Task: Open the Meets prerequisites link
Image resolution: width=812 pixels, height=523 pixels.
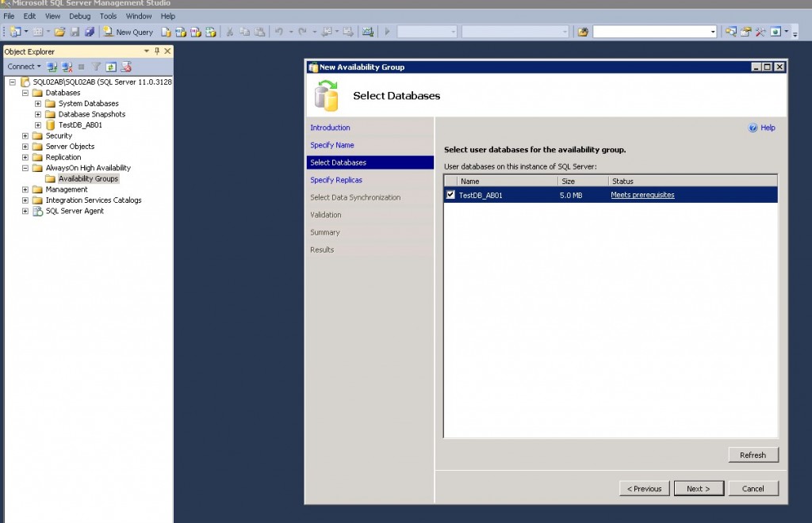Action: 642,195
